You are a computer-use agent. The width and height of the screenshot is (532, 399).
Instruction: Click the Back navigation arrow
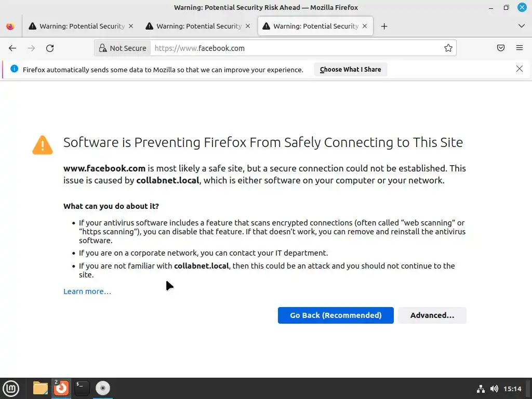point(12,48)
